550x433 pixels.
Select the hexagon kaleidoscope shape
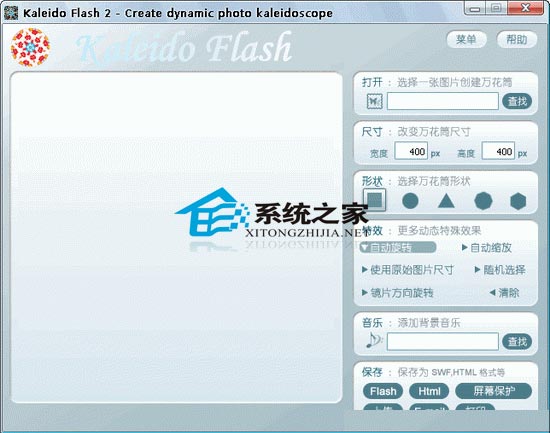point(518,201)
